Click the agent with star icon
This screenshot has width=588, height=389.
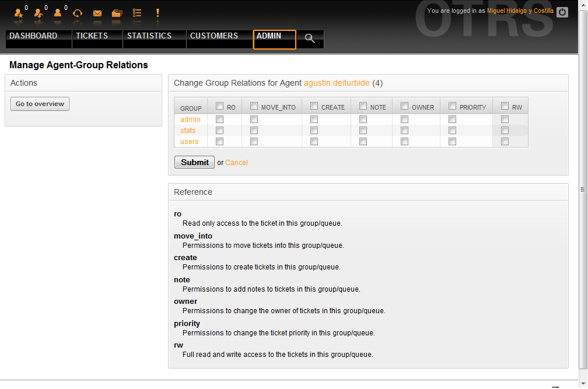coord(19,13)
